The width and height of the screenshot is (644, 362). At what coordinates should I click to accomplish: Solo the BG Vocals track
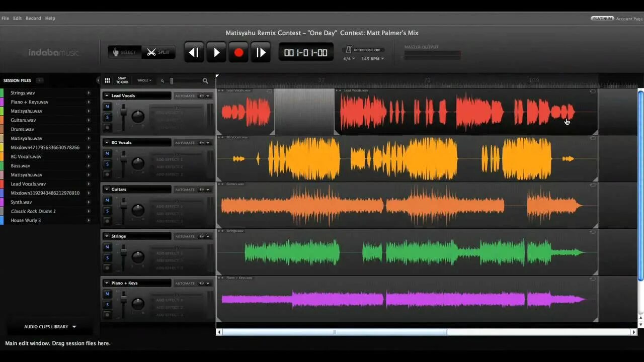[107, 164]
